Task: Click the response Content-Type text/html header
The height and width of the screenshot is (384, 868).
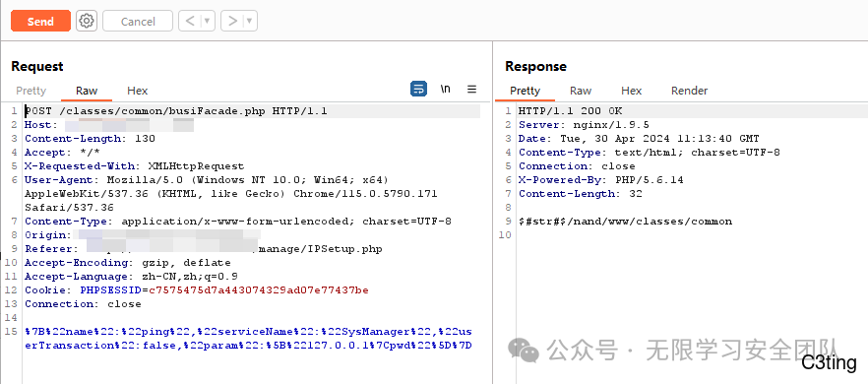Action: point(650,153)
